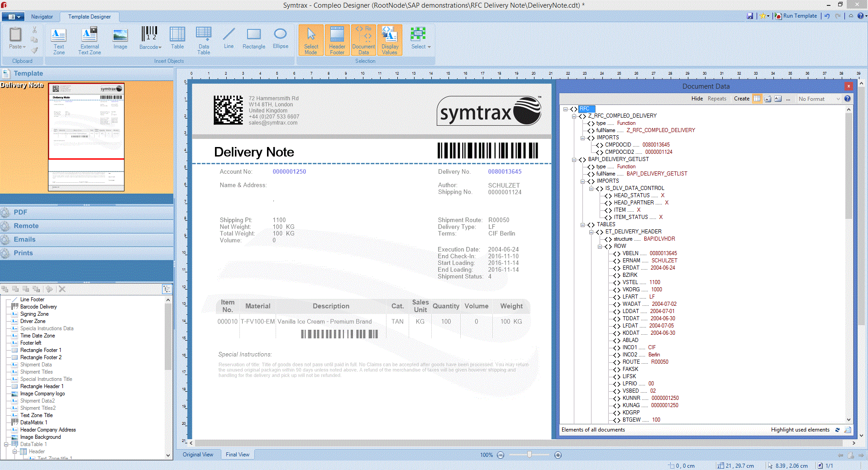Click the Undo arrow icon

(x=827, y=16)
